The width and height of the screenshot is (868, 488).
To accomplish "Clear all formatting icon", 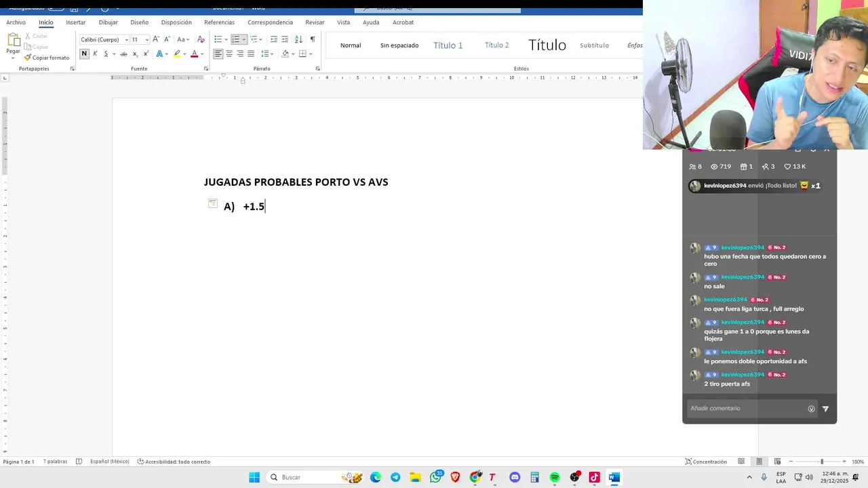I will coord(201,39).
